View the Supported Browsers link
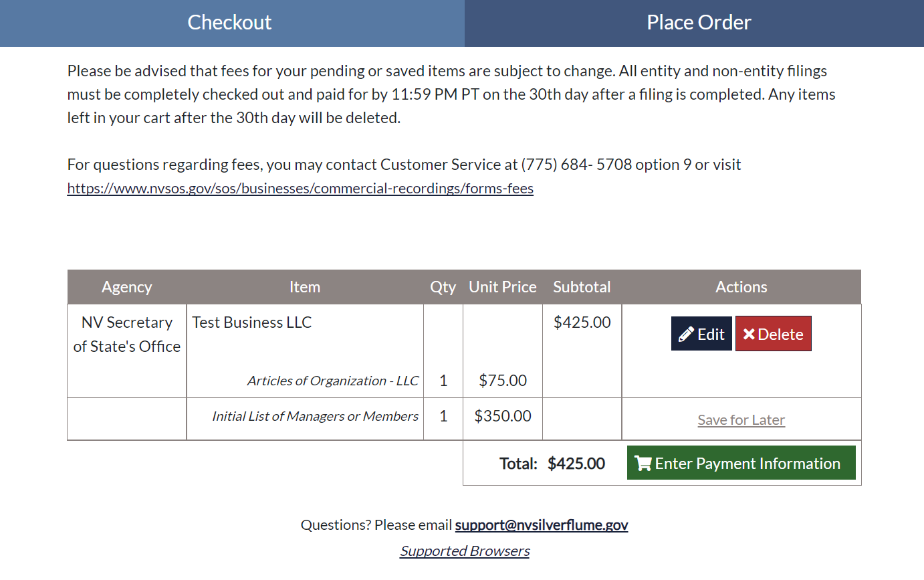This screenshot has height=580, width=924. (x=465, y=551)
